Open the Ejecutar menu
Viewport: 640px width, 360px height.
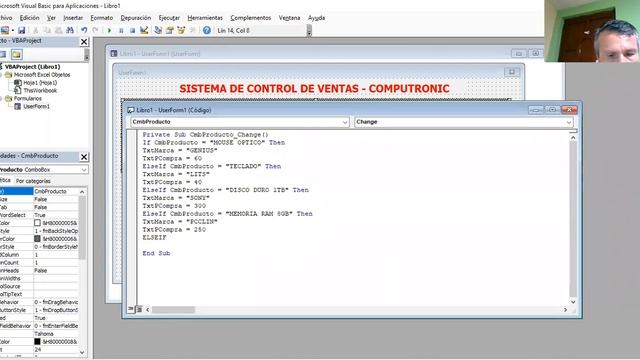click(x=169, y=18)
